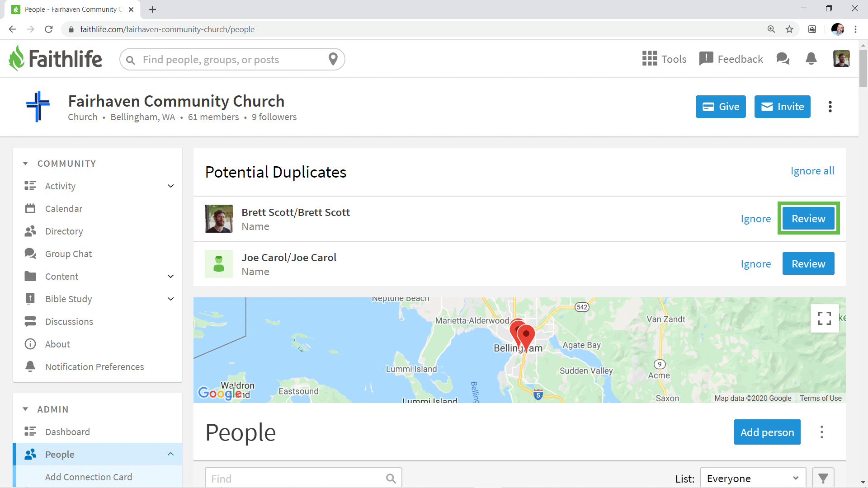Open Activity in the sidebar
Viewport: 868px width, 488px height.
[x=60, y=186]
